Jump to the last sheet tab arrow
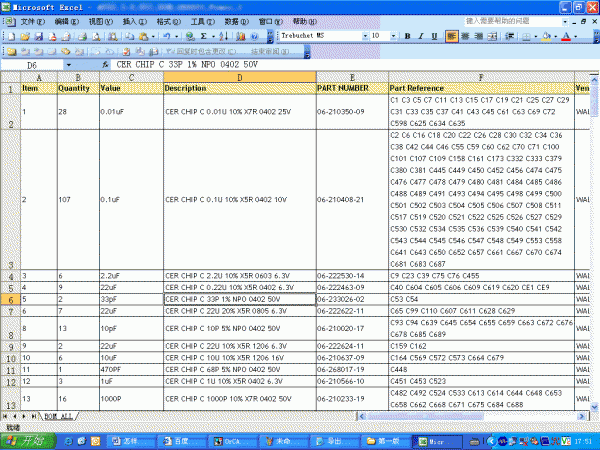600x450 pixels. pyautogui.click(x=33, y=416)
